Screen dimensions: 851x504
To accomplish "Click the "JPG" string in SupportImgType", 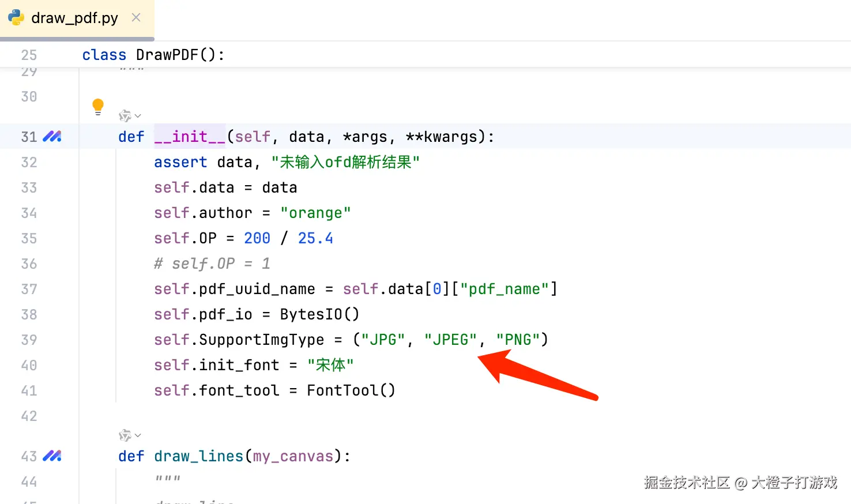I will [x=383, y=340].
